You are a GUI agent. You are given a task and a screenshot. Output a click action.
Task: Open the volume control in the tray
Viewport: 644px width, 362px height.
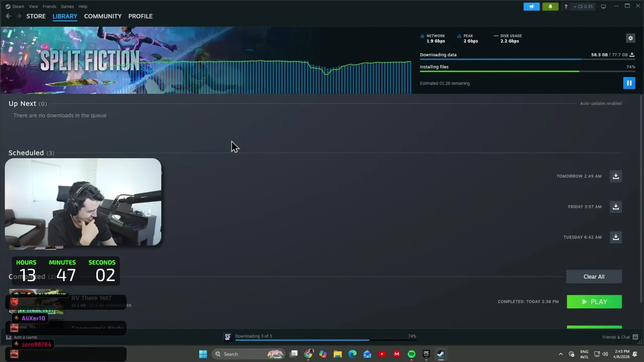pos(605,354)
